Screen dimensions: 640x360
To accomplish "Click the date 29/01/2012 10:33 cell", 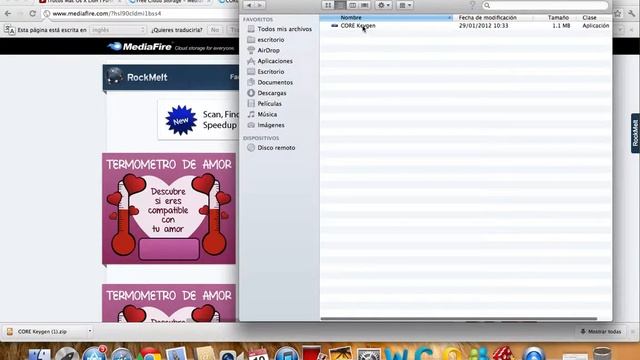I will [483, 25].
